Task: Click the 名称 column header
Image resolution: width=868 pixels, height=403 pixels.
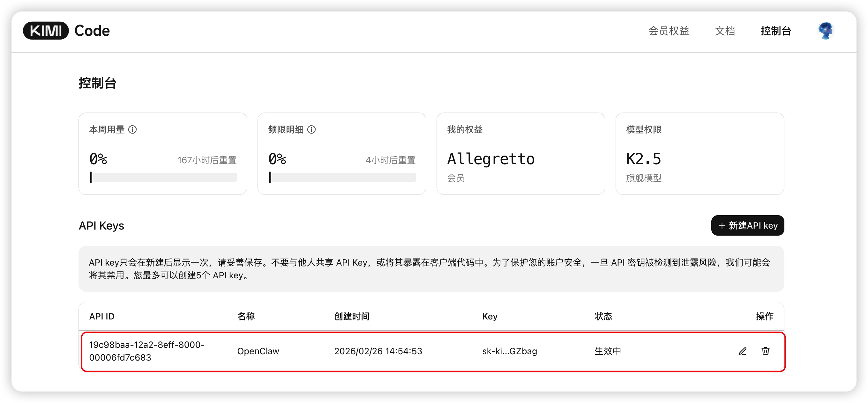Action: point(246,317)
